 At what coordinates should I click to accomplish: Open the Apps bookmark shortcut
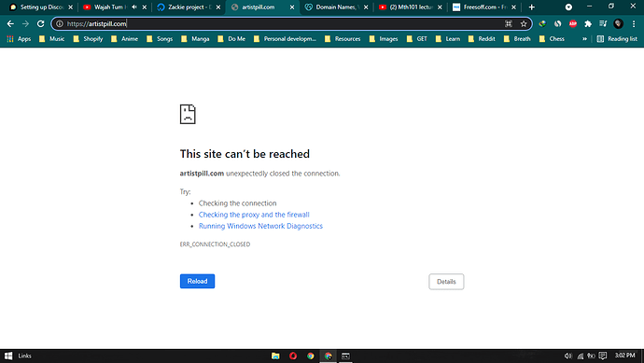pyautogui.click(x=19, y=39)
